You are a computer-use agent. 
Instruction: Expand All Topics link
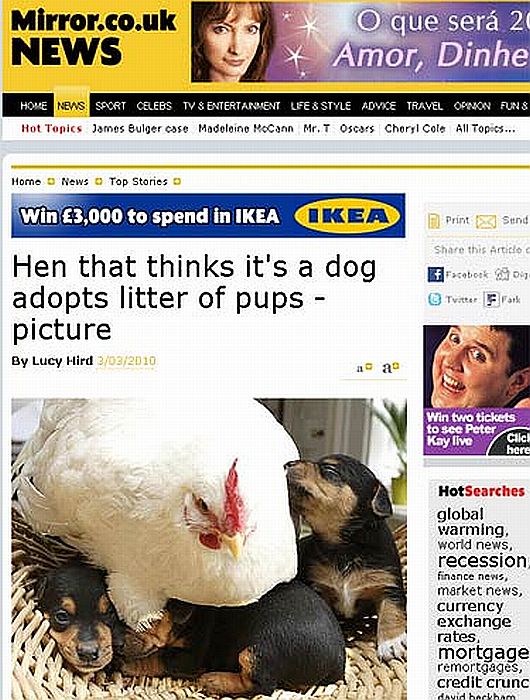point(485,129)
